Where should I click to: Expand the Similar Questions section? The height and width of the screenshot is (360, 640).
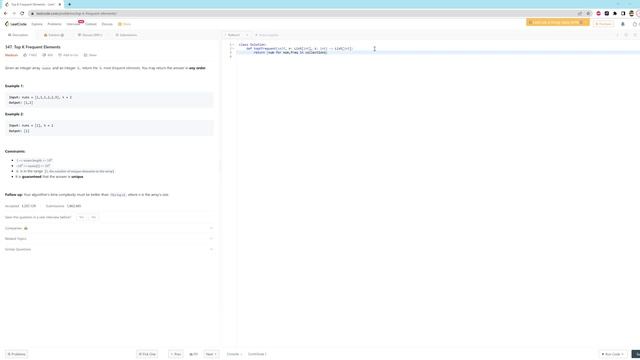point(109,249)
